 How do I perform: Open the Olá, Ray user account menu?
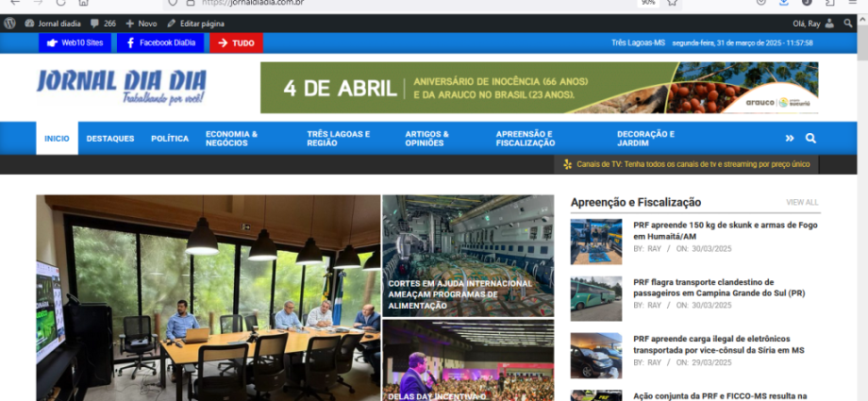813,24
